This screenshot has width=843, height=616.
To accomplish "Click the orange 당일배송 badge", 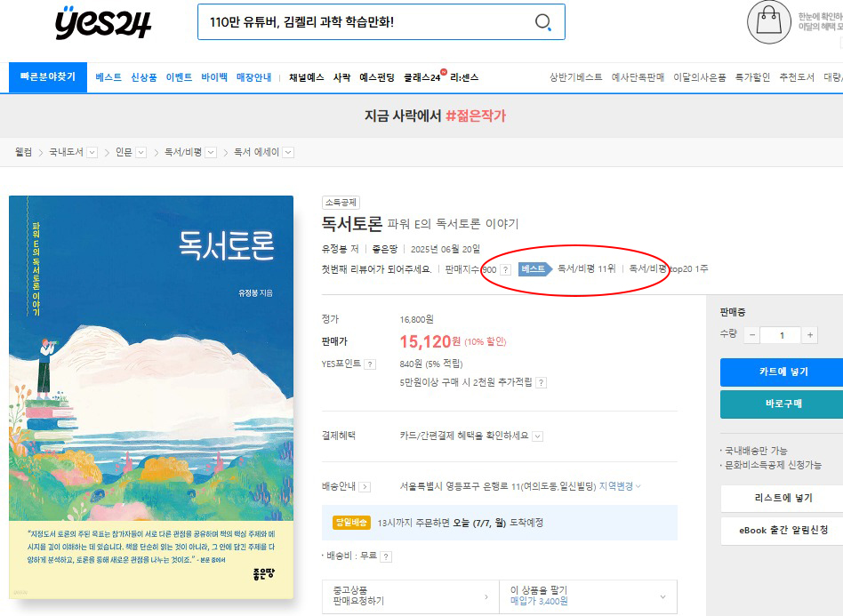I will pyautogui.click(x=351, y=523).
